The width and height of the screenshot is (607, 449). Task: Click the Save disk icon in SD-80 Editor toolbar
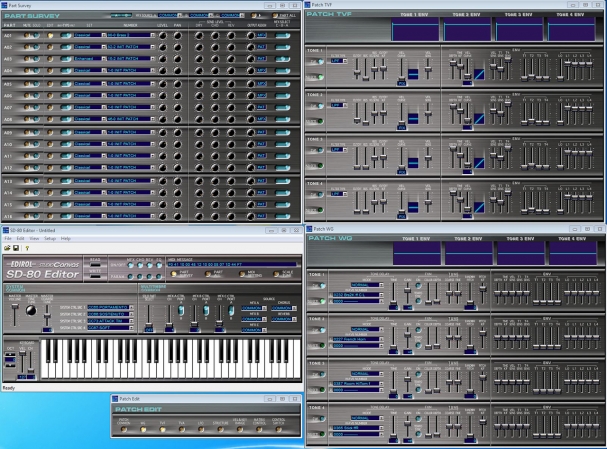[16, 248]
